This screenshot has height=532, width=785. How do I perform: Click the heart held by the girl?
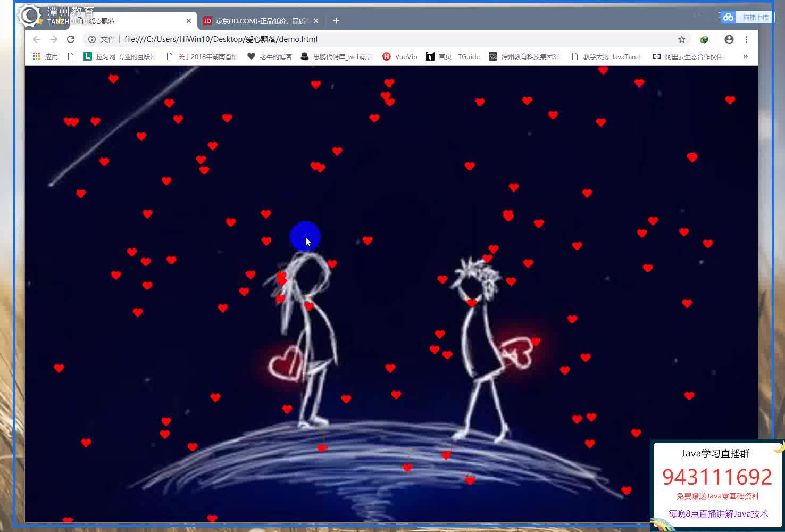point(286,363)
